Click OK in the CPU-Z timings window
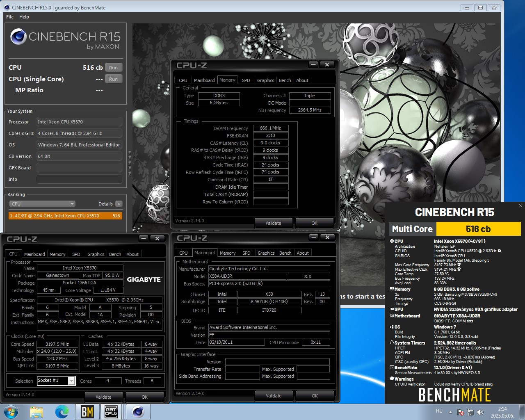Image resolution: width=525 pixels, height=420 pixels. click(x=315, y=223)
